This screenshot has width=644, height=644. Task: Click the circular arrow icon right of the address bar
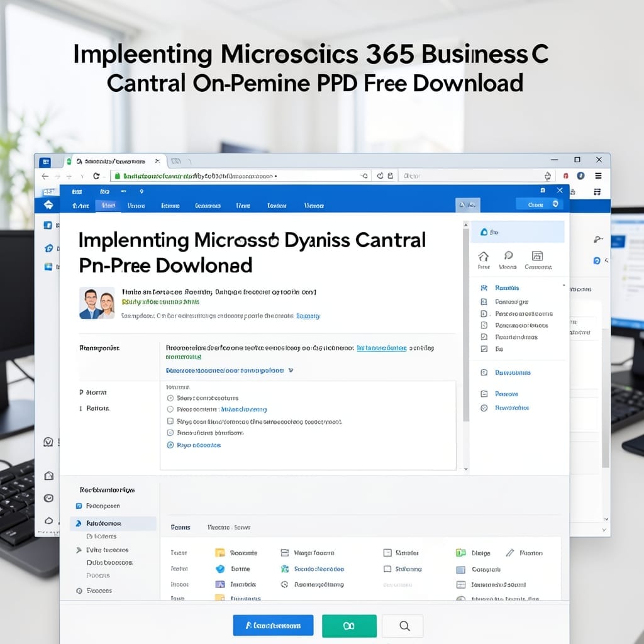380,176
